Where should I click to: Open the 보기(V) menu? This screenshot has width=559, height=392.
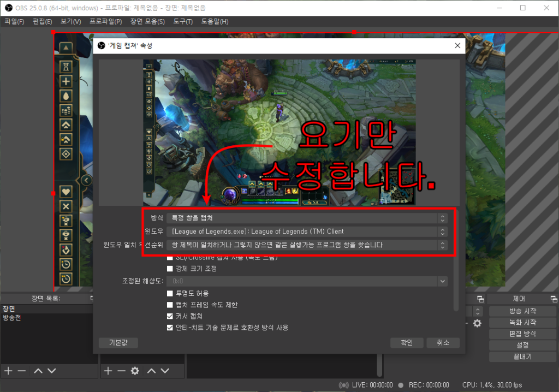pos(70,22)
